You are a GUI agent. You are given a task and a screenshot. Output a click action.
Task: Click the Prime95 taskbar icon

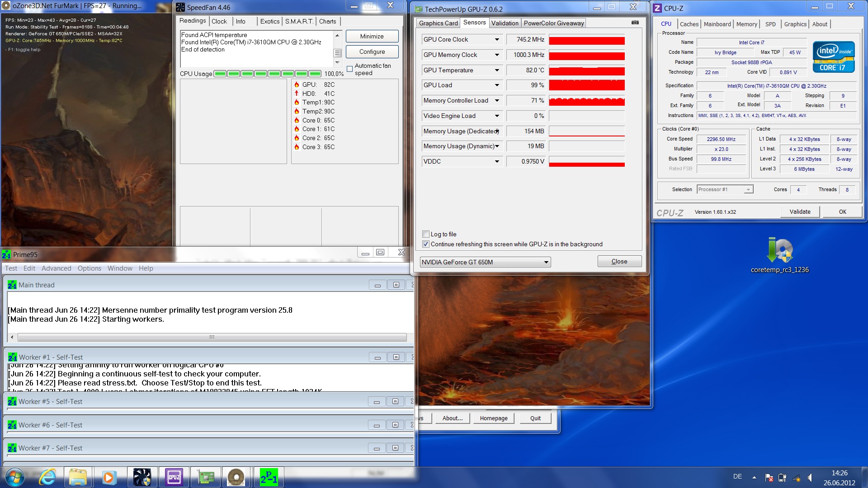[269, 478]
